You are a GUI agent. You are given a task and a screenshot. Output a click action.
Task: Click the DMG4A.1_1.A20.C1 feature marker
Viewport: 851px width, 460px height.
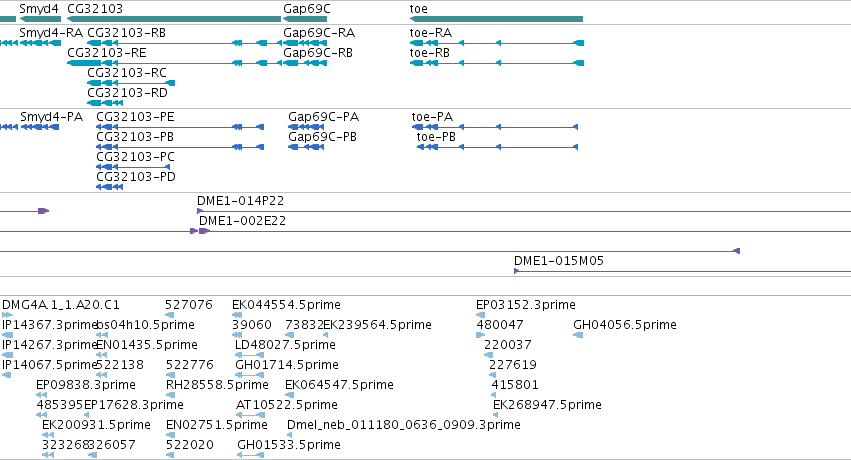7,315
